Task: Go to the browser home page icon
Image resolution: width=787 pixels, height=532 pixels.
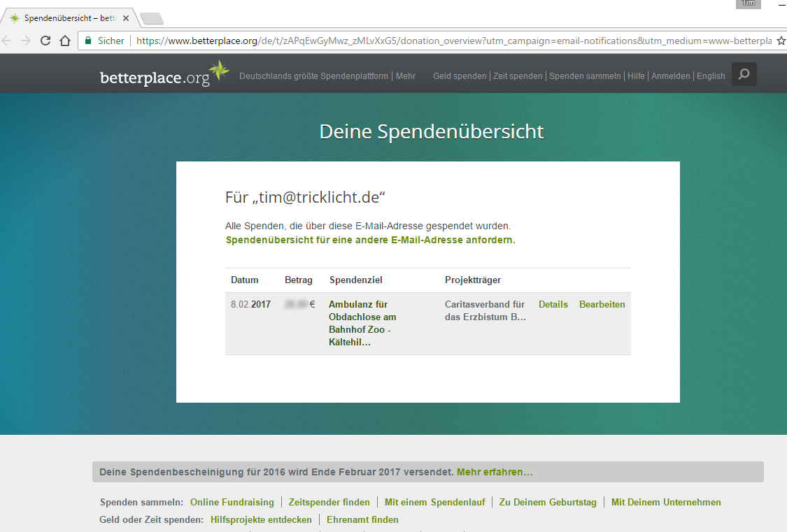Action: (x=65, y=41)
